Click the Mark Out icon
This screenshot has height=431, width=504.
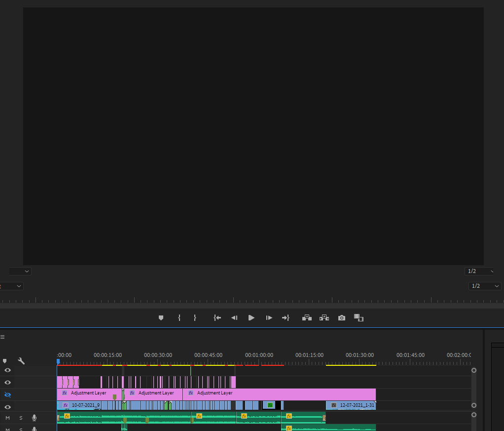[195, 317]
